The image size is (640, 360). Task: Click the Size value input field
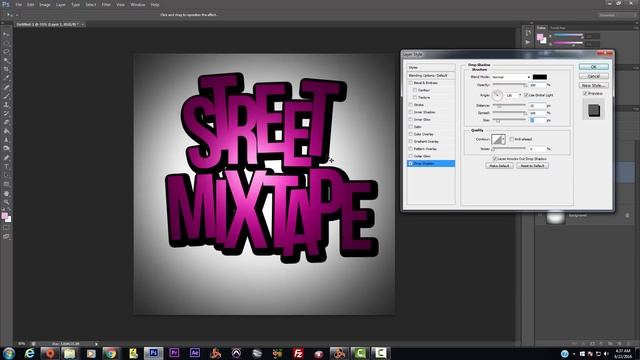click(537, 120)
